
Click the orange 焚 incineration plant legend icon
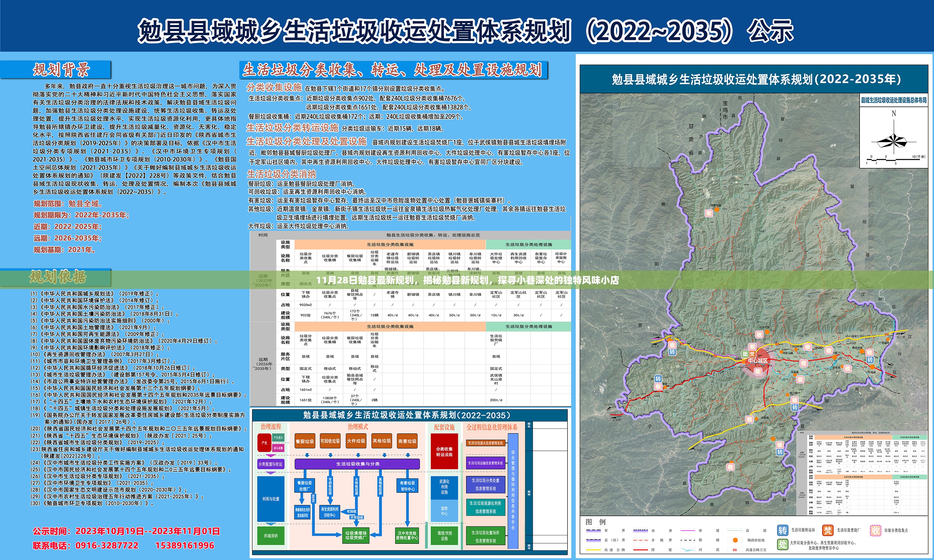pos(828,530)
